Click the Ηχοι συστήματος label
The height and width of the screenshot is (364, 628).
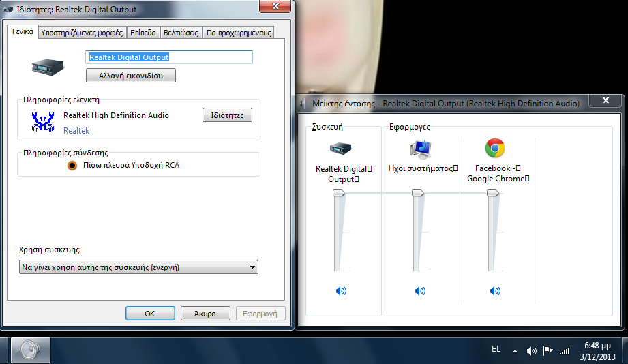point(423,168)
